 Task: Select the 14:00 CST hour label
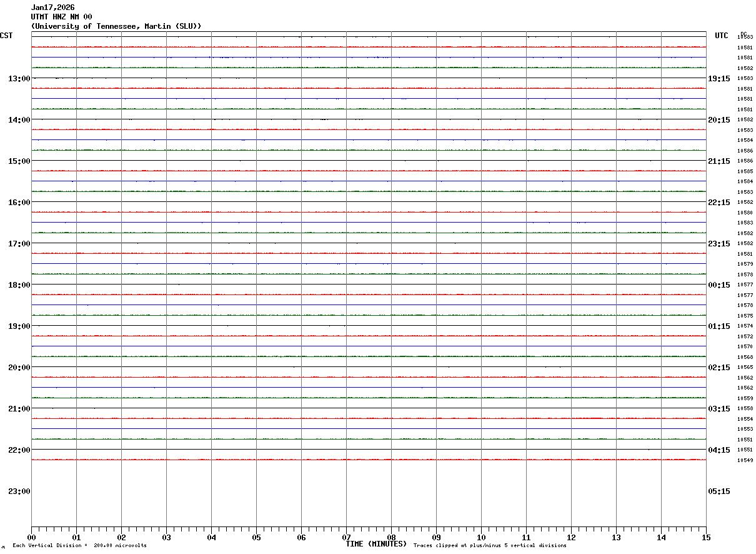(19, 120)
